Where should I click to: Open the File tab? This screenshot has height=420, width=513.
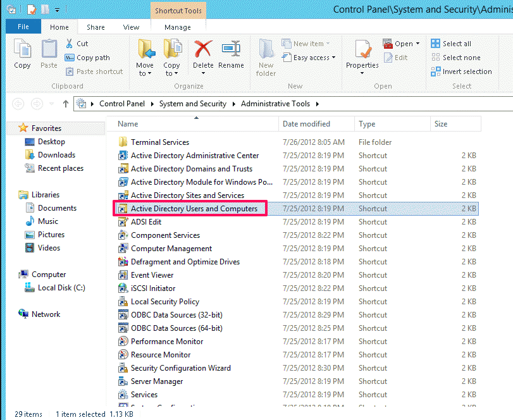click(23, 27)
